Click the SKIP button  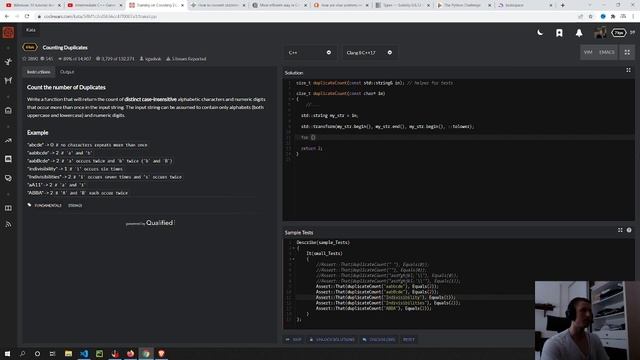(x=293, y=340)
